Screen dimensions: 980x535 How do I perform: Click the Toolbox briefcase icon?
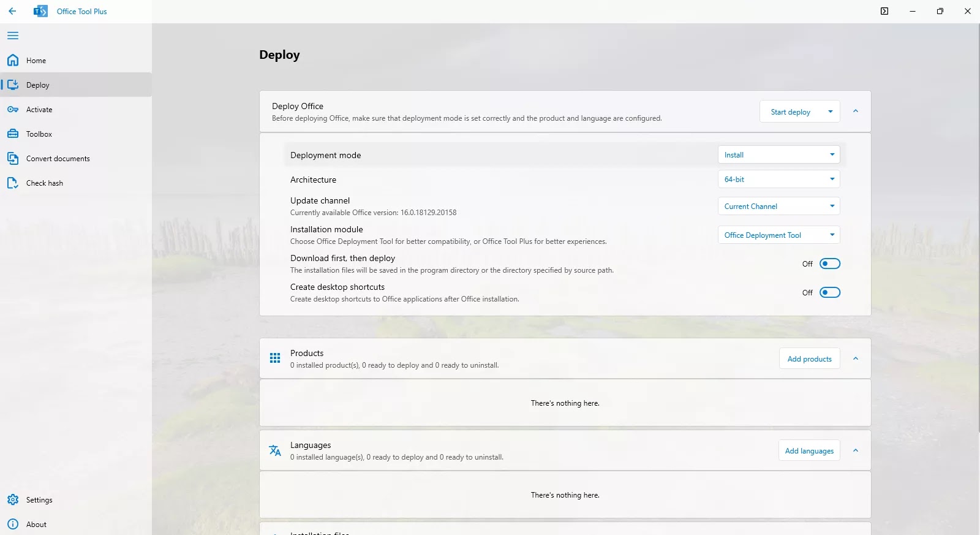coord(13,134)
